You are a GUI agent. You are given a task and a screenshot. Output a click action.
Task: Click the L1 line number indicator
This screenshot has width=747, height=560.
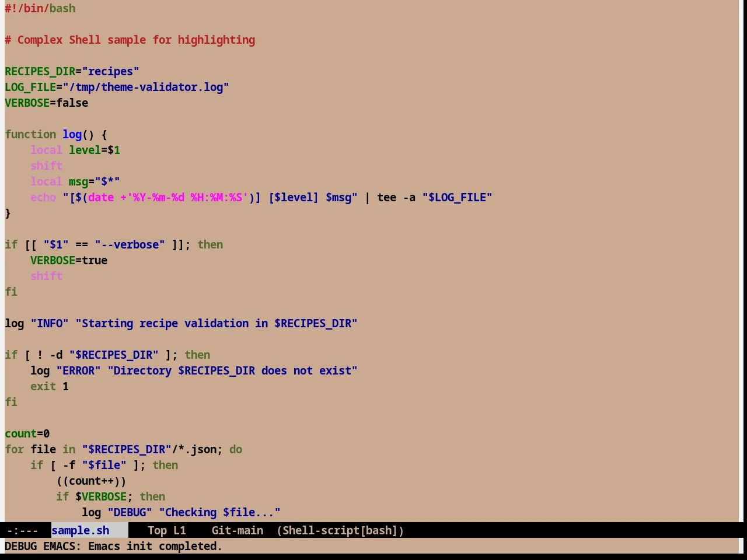point(180,530)
